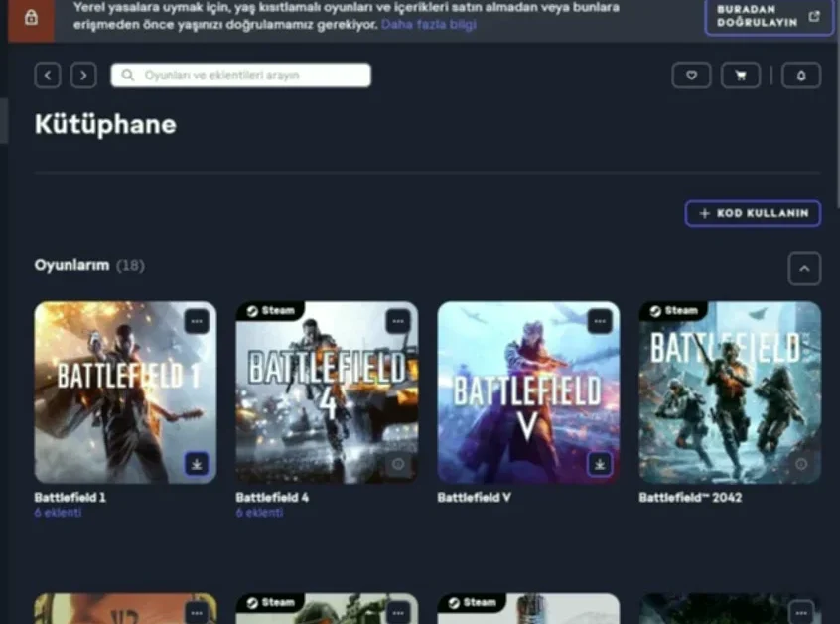Open the Daha fazla bilgi link
The width and height of the screenshot is (840, 624).
[428, 24]
